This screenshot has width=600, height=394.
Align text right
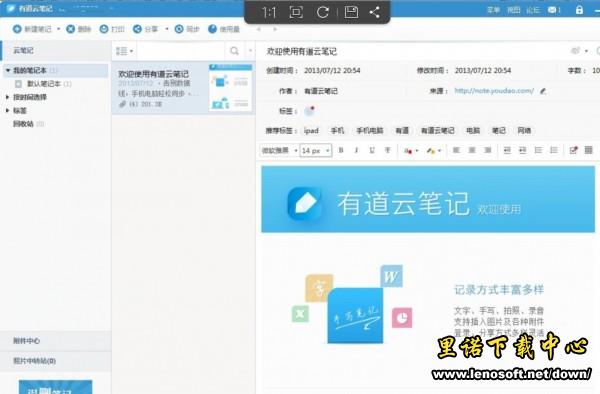[x=488, y=150]
